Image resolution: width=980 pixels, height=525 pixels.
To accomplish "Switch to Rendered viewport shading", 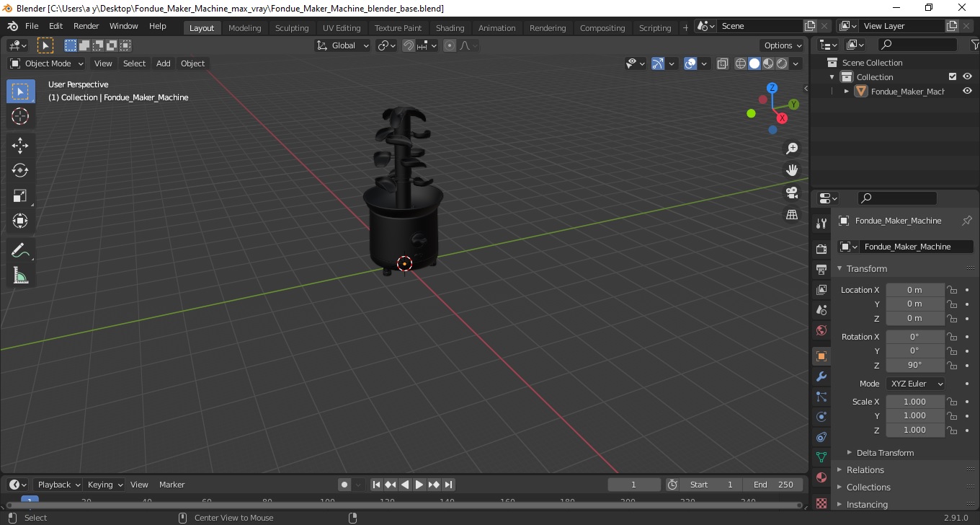I will 782,63.
